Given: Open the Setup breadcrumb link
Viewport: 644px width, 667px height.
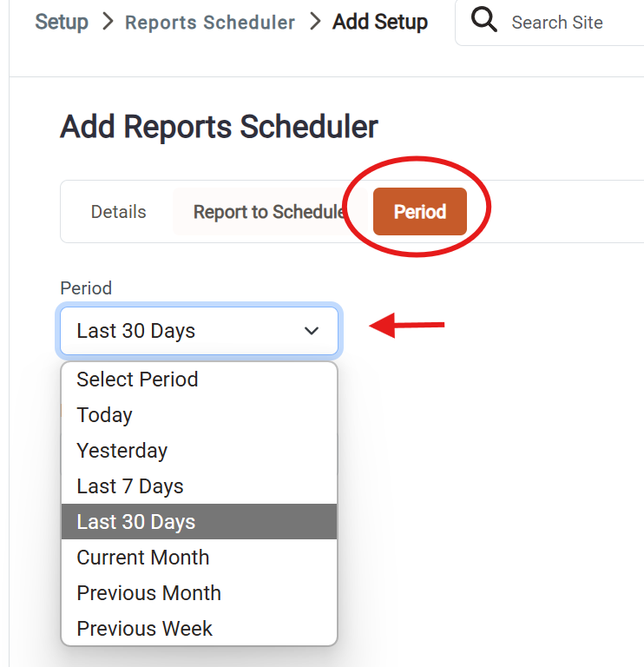Looking at the screenshot, I should [62, 22].
